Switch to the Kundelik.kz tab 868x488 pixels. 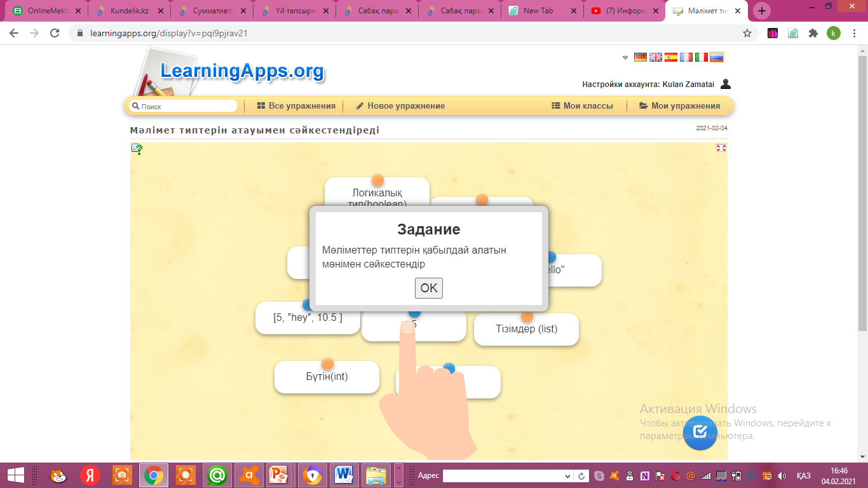[130, 11]
